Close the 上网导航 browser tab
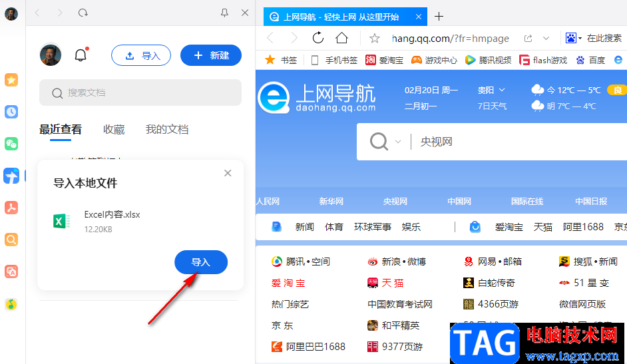 click(x=418, y=17)
